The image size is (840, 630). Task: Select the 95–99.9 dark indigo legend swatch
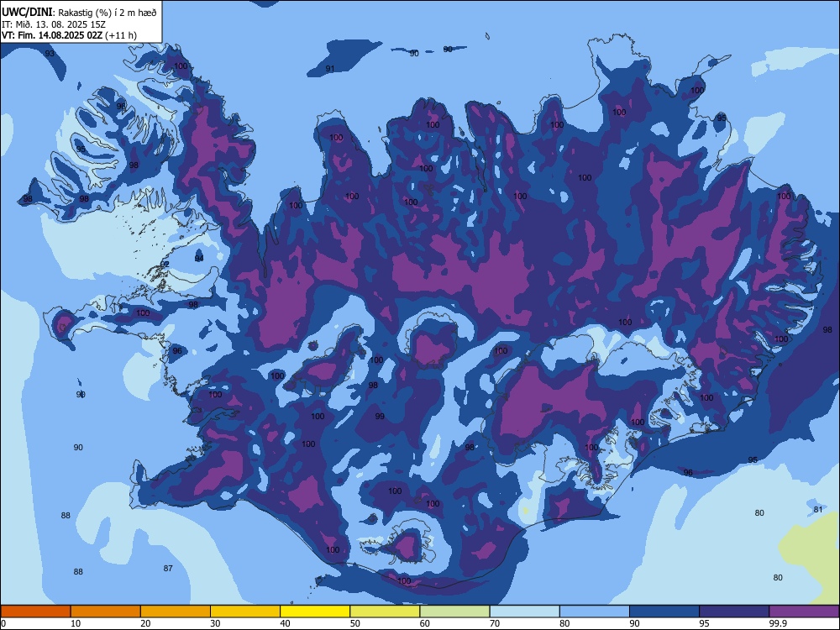coord(734,612)
